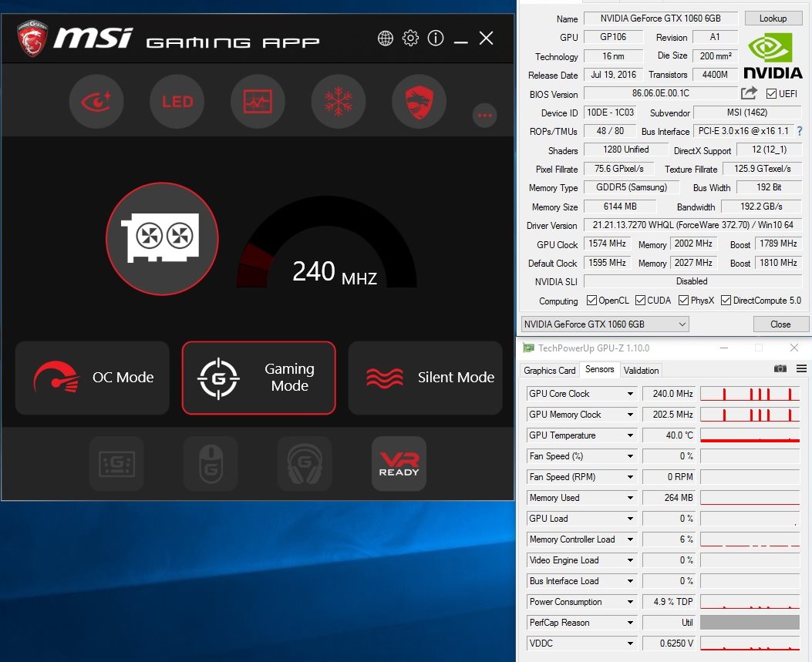Expand the GPU Core Clock sensor dropdown
This screenshot has width=812, height=662.
click(630, 394)
